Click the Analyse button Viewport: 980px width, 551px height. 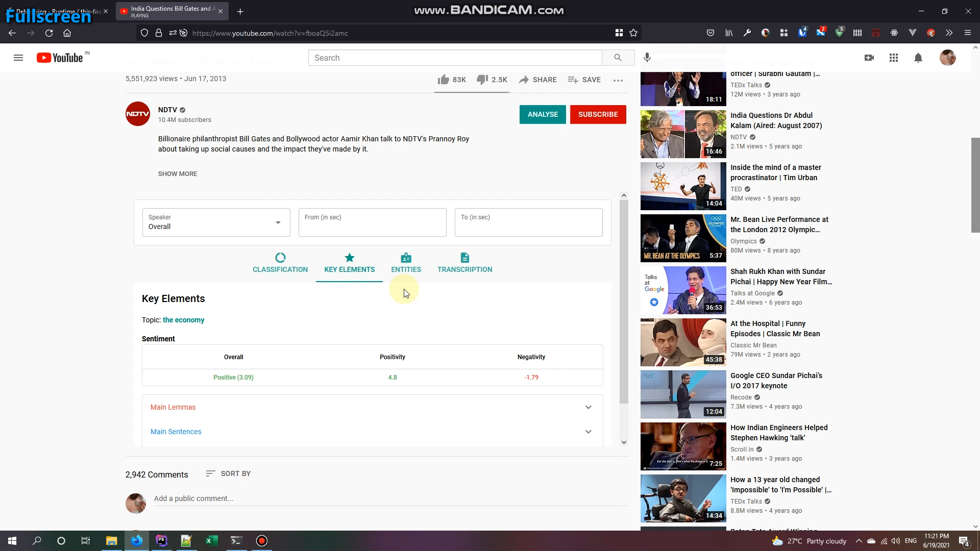(x=542, y=114)
